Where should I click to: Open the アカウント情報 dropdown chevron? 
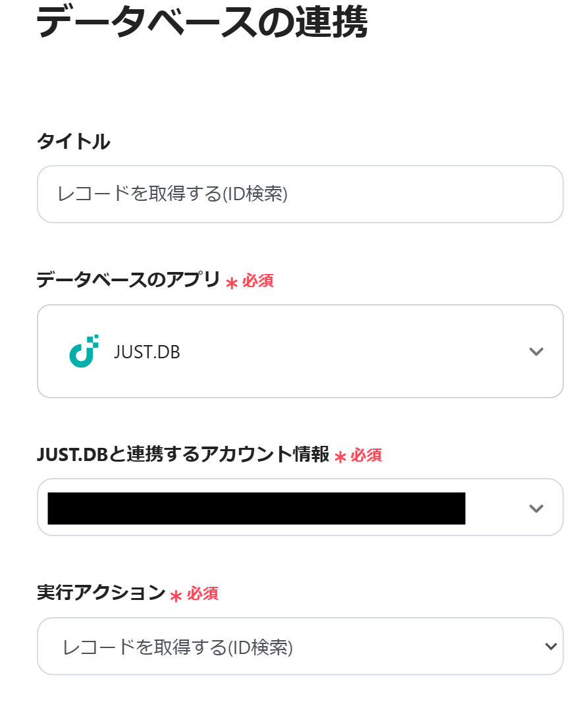(536, 508)
